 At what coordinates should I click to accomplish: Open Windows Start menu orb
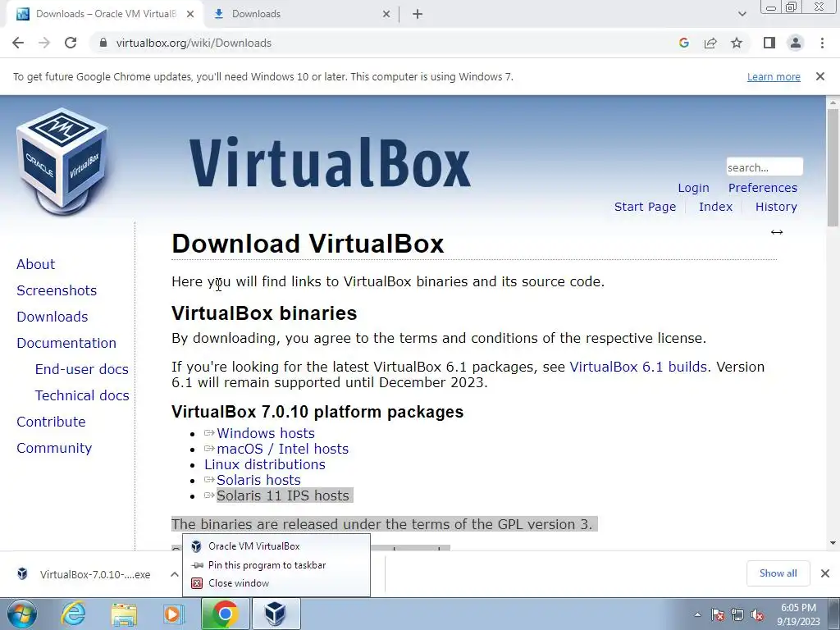coord(21,614)
